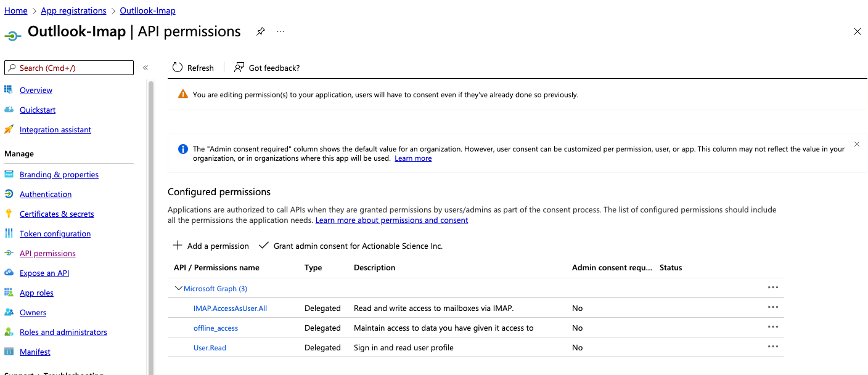Open Quickstart in the sidebar
Screen dimensions: 868x375
pos(38,110)
